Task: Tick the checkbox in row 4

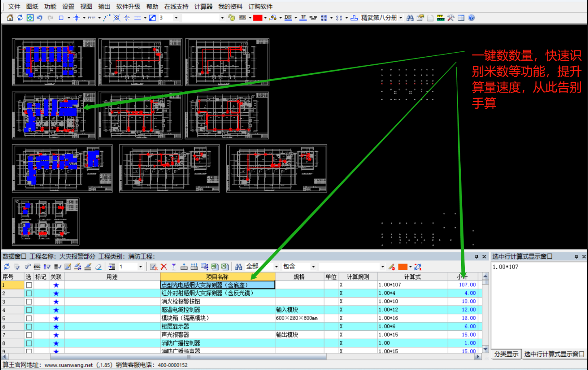Action: tap(29, 310)
